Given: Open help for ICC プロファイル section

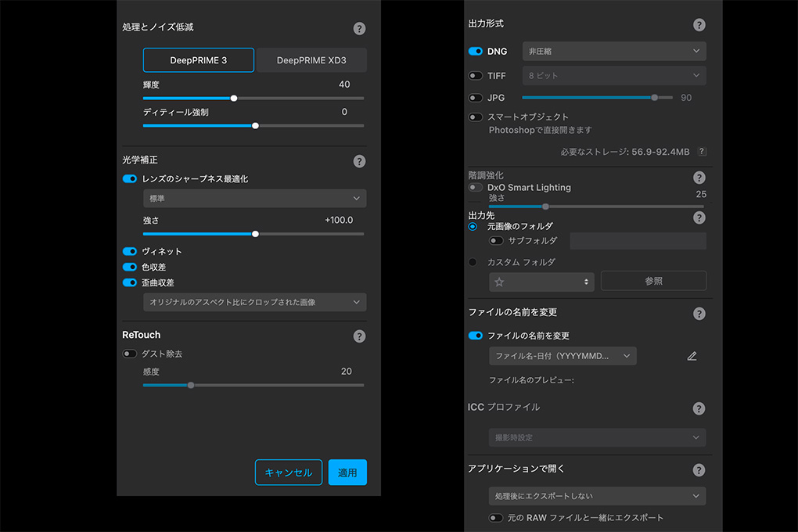Looking at the screenshot, I should tap(699, 408).
